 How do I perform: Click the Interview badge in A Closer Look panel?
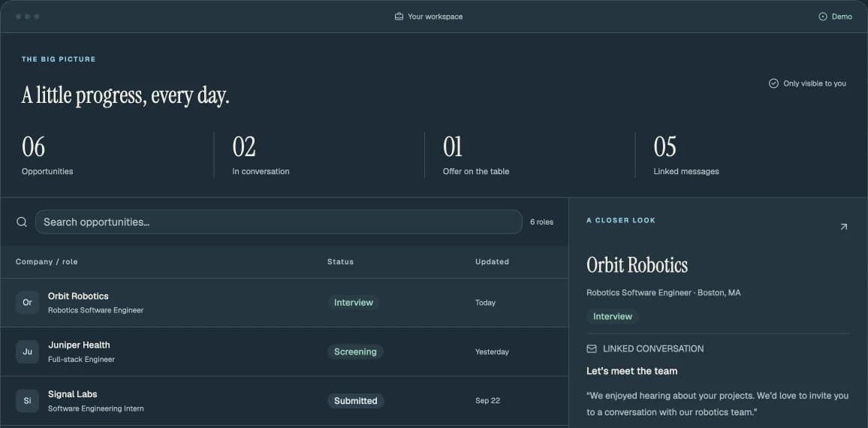612,317
